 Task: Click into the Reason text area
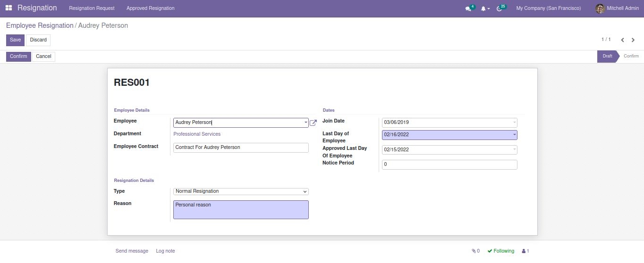[241, 210]
